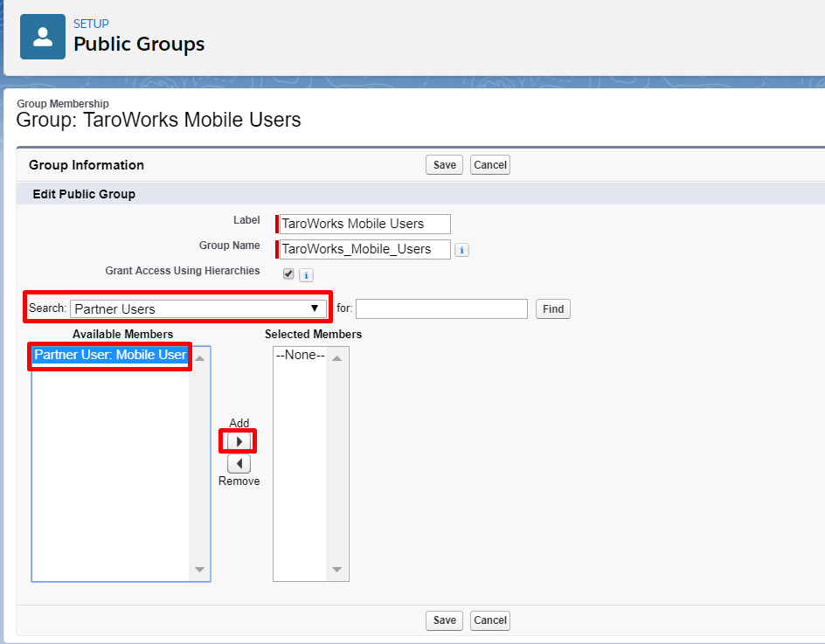825x644 pixels.
Task: Click the top Cancel button
Action: pos(489,164)
